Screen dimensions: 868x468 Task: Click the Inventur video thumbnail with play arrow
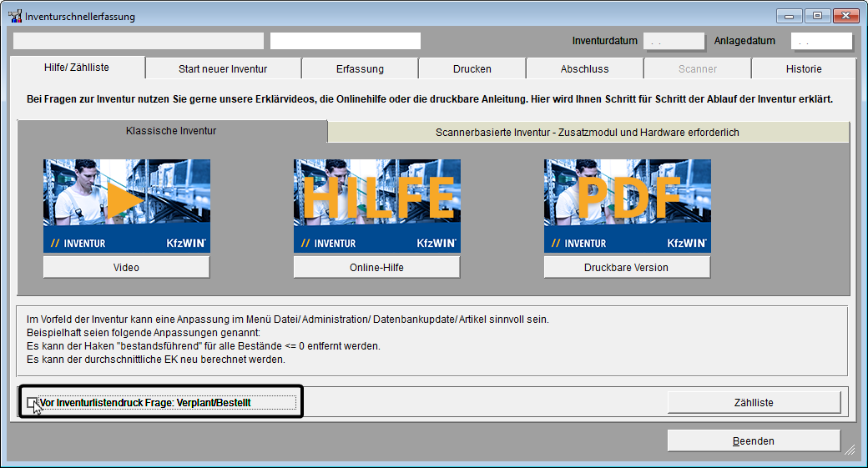[x=127, y=206]
